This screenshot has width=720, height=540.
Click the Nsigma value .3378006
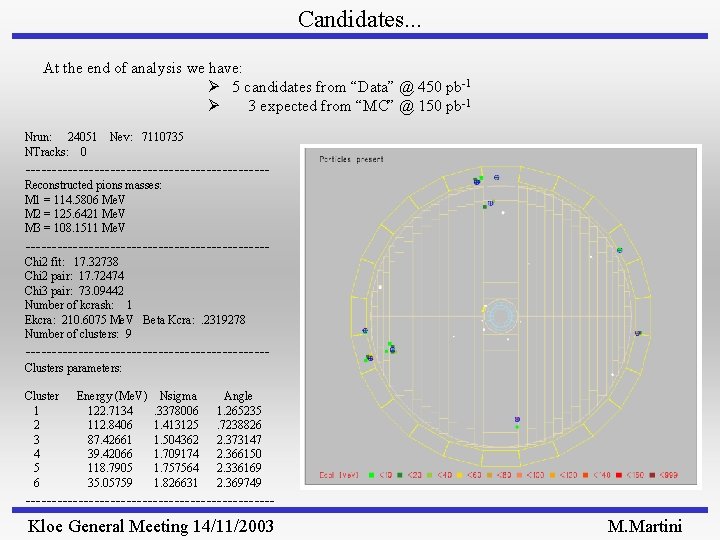click(x=176, y=411)
